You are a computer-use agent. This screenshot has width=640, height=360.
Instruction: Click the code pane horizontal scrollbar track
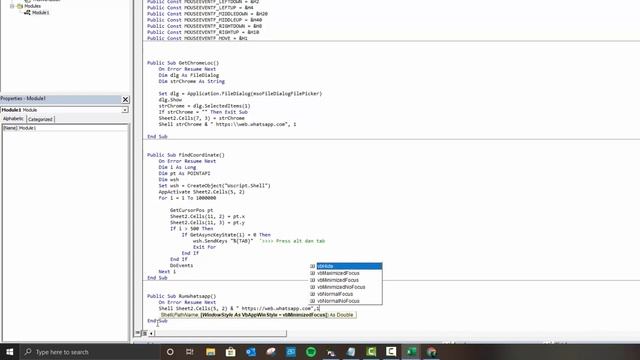(220, 333)
